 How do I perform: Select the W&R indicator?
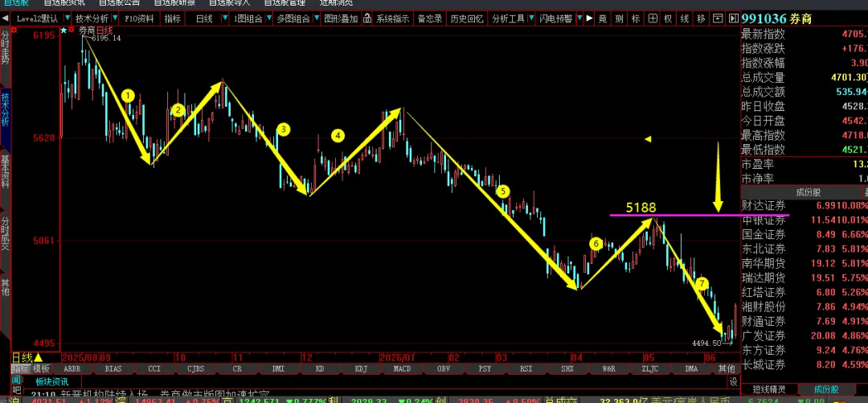click(609, 368)
